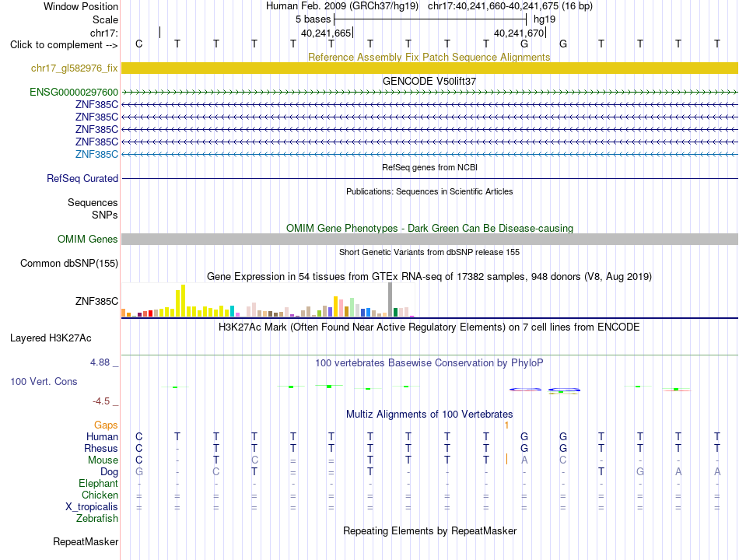Screen dimensions: 739x560
Task: Click the Window Position label
Action: point(81,6)
